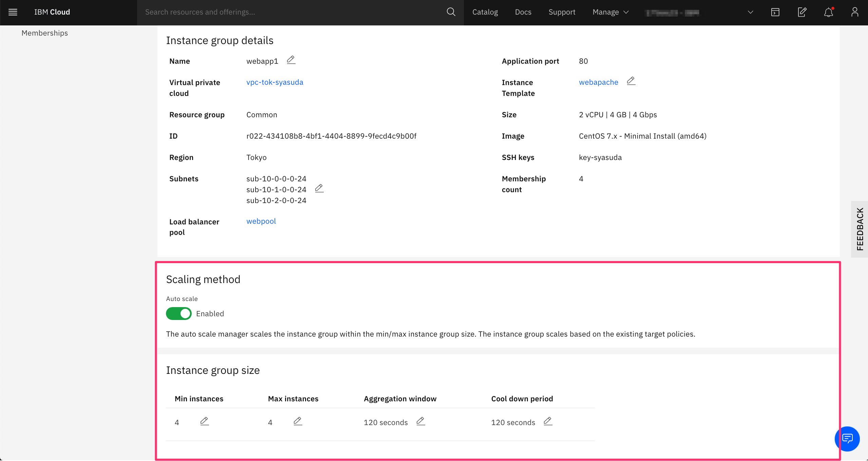Open the Docs menu item
This screenshot has width=868, height=461.
pyautogui.click(x=523, y=12)
